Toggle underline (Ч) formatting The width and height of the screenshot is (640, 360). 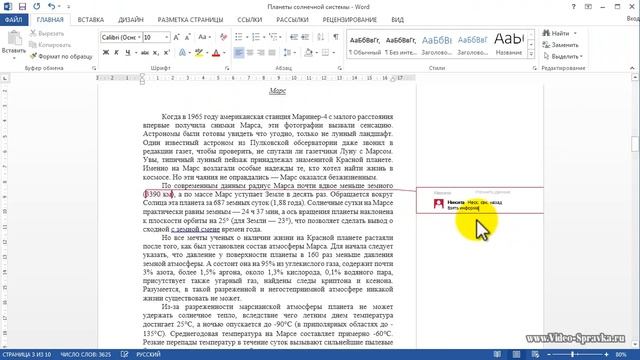pos(128,53)
